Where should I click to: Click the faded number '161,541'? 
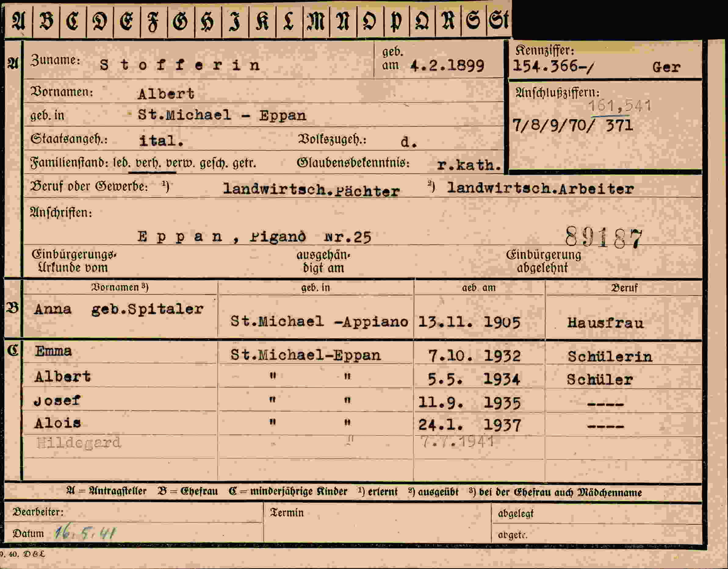[620, 106]
